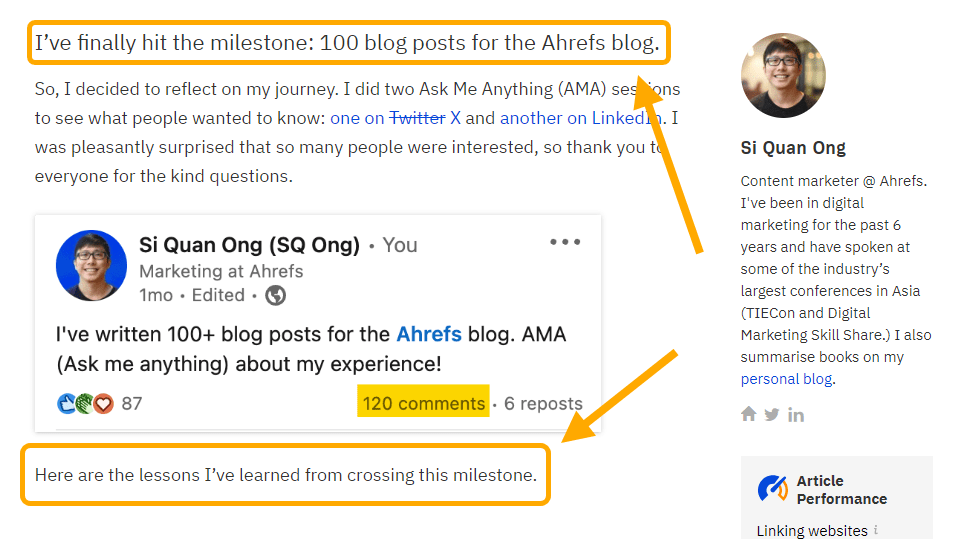Open the 87 reactions count
This screenshot has height=539, width=980.
coord(132,404)
